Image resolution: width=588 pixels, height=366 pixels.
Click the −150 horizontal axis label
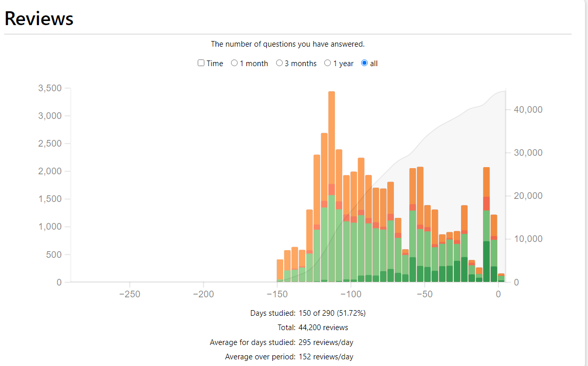click(277, 294)
